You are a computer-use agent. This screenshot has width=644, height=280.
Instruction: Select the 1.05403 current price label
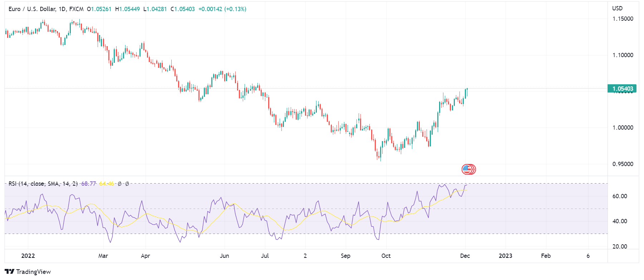[622, 89]
